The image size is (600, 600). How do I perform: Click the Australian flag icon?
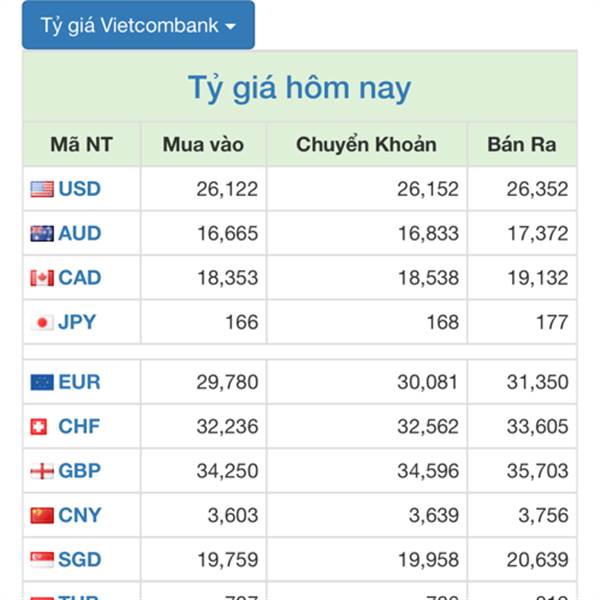coord(42,234)
